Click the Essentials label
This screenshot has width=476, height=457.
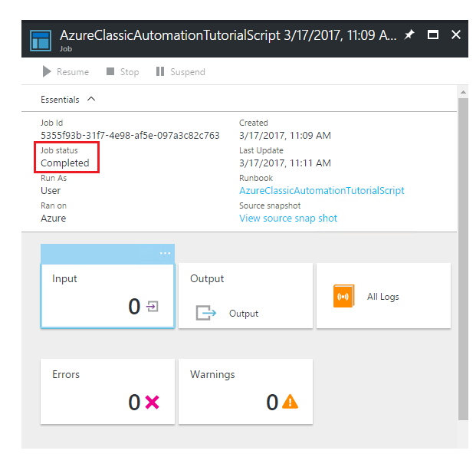click(x=60, y=99)
